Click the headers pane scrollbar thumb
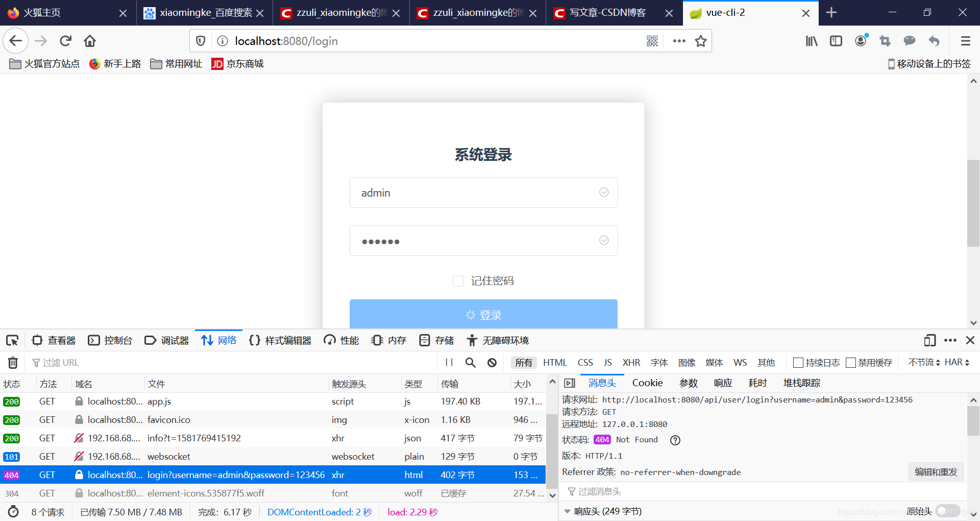 973,421
